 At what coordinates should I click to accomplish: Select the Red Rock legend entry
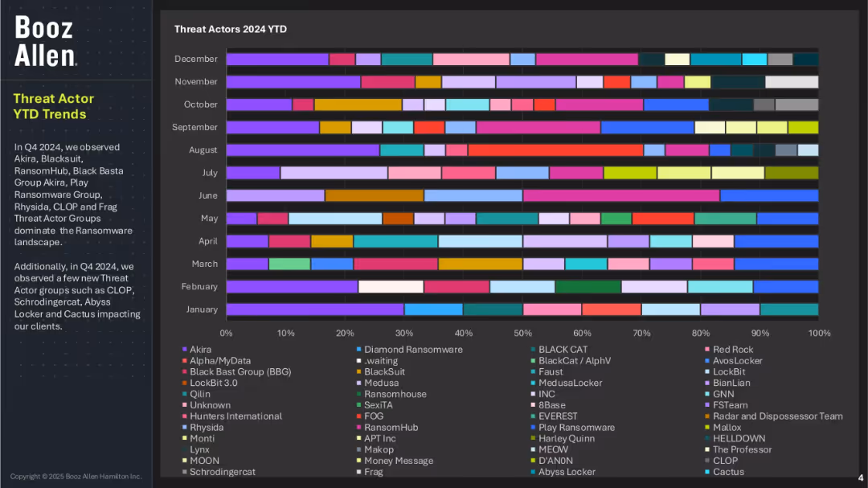coord(729,350)
